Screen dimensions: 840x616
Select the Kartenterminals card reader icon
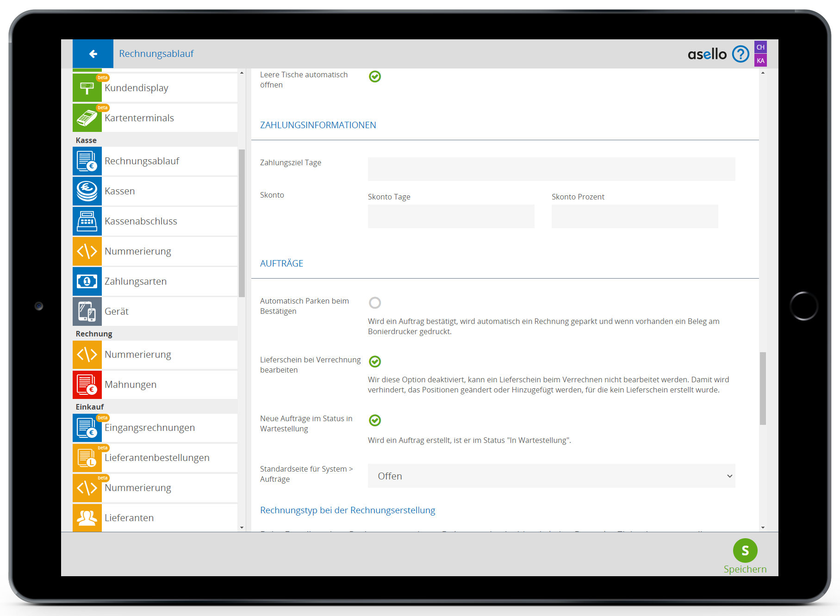click(x=87, y=118)
